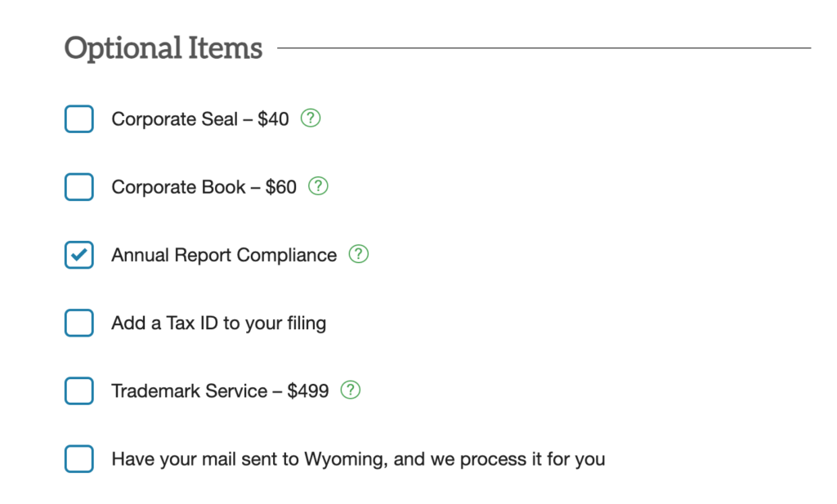Click the $60 price text
The width and height of the screenshot is (837, 504).
click(281, 187)
